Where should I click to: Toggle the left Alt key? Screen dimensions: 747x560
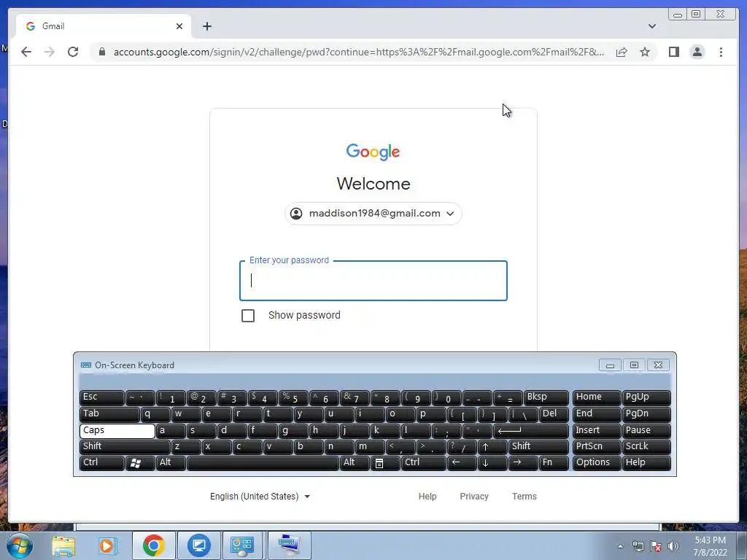(x=171, y=463)
